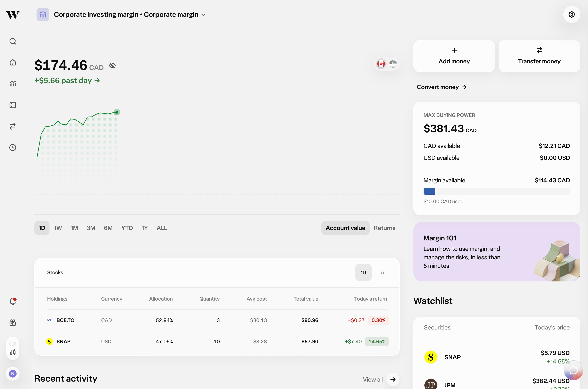Open the settings gear icon

pos(572,14)
